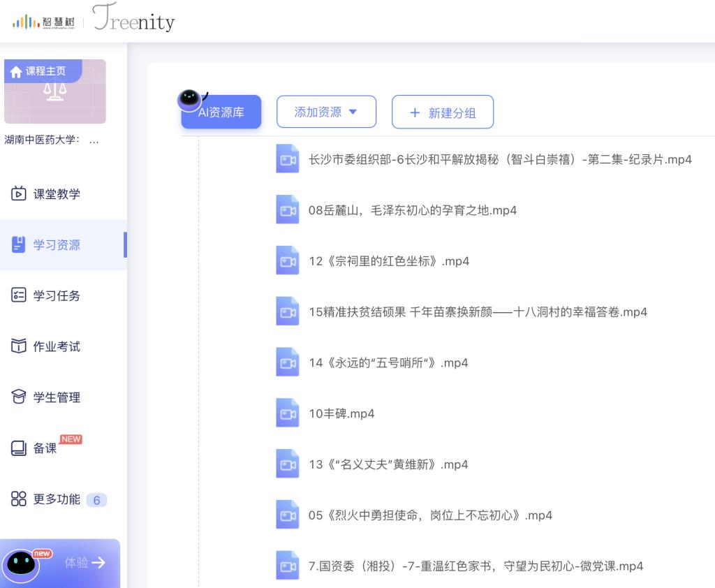Click the 更多功能 grid icon
This screenshot has height=588, width=715.
(19, 499)
